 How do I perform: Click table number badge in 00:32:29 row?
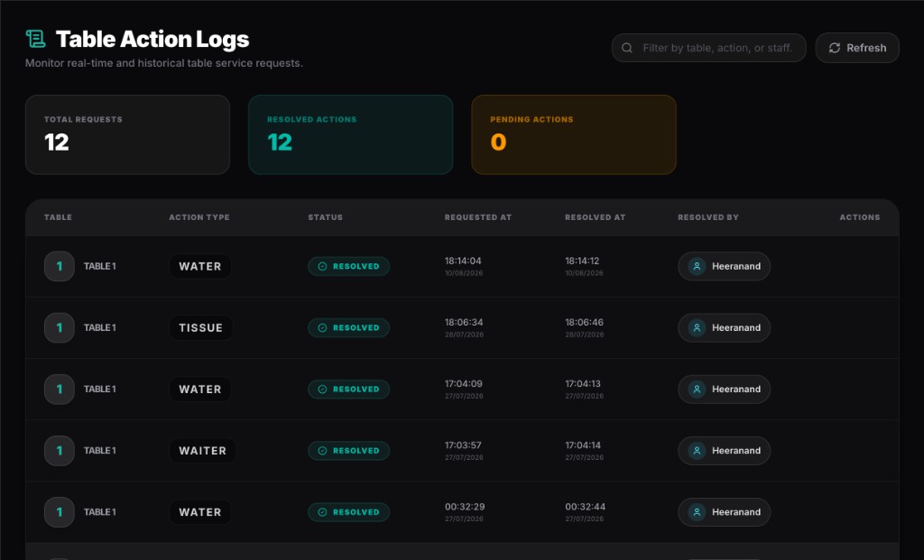click(x=59, y=512)
